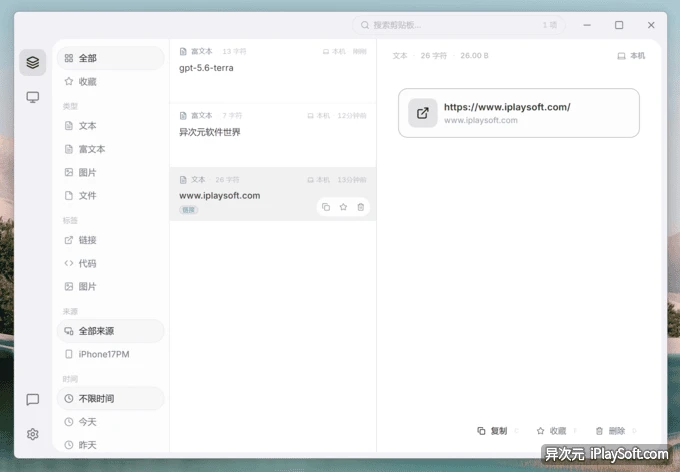
Task: Select 全部来源 source
Action: pos(111,331)
